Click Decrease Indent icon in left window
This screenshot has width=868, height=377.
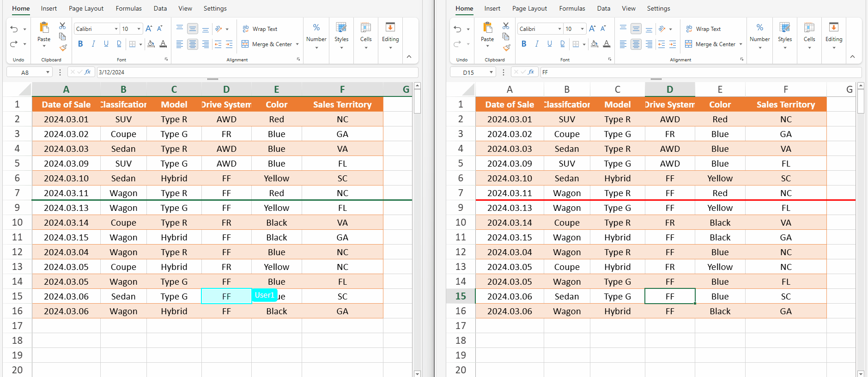point(218,44)
